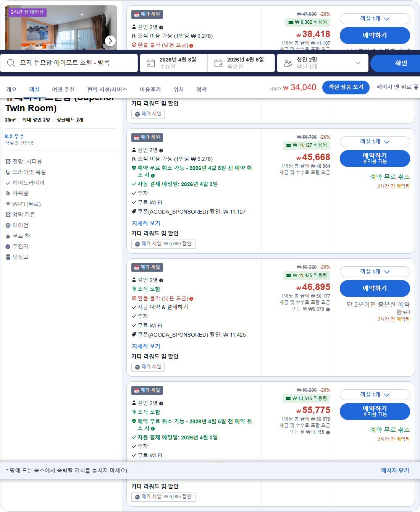Book the ₩38,418 room offer
The width and height of the screenshot is (420, 512).
point(375,36)
